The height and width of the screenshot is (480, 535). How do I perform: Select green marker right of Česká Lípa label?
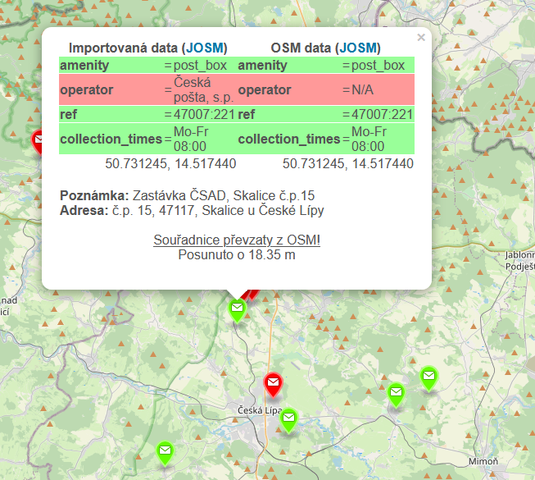(x=289, y=421)
